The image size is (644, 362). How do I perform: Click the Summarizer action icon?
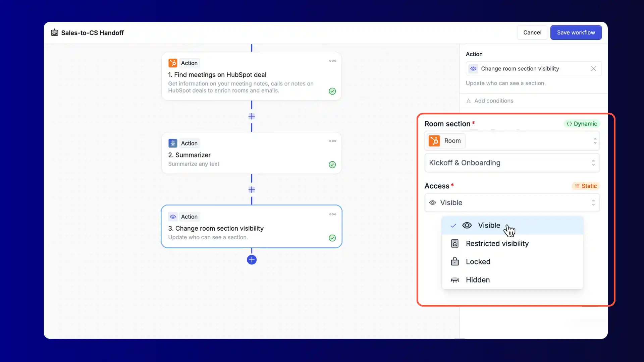coord(173,143)
